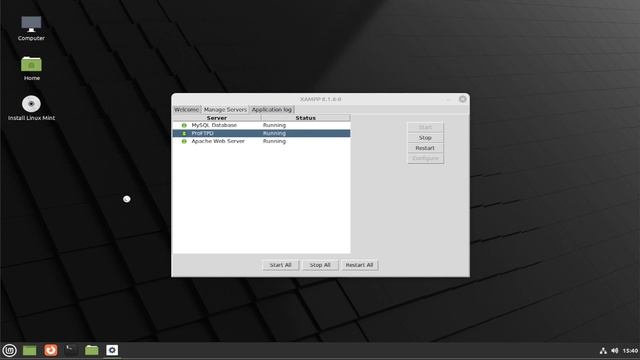
Task: Click the Running status of MySQL Database
Action: coord(274,125)
